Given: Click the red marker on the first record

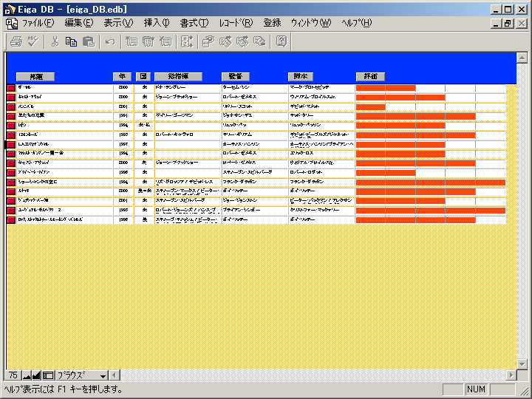Looking at the screenshot, I should pyautogui.click(x=11, y=88).
